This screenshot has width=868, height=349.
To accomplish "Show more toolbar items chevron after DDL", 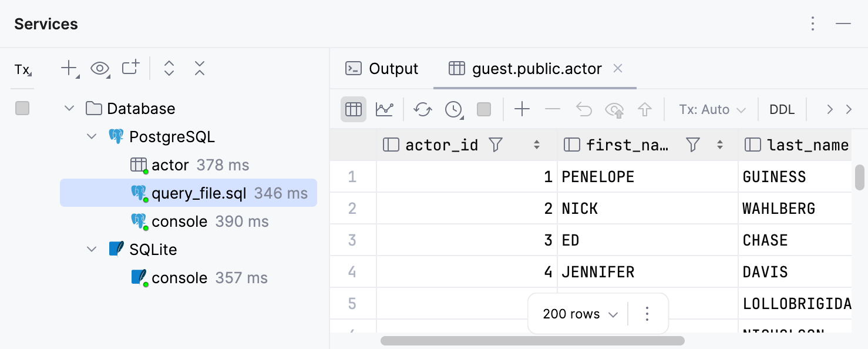I will 830,109.
